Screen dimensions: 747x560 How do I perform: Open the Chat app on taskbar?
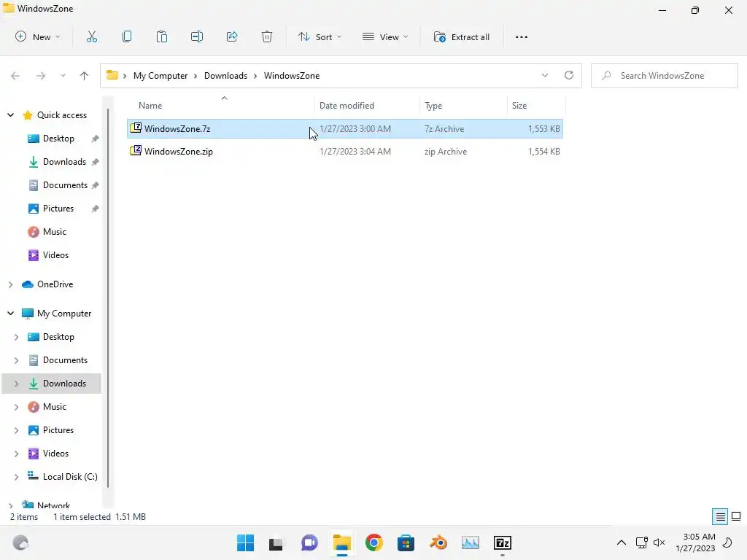(x=309, y=542)
